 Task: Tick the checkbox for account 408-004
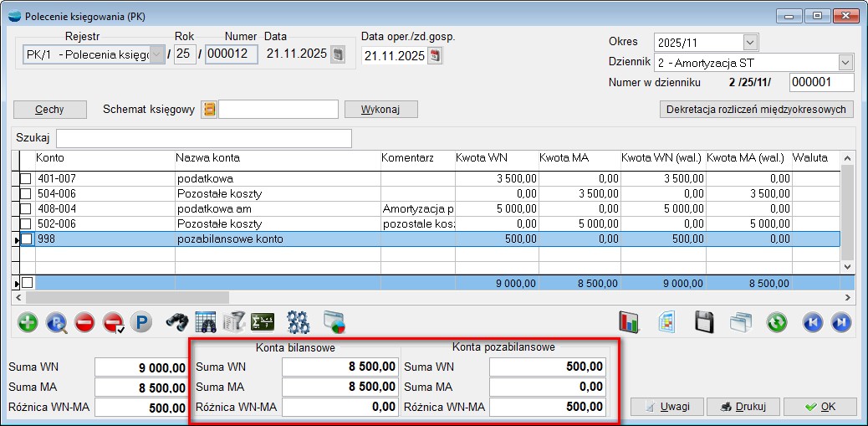(x=26, y=208)
